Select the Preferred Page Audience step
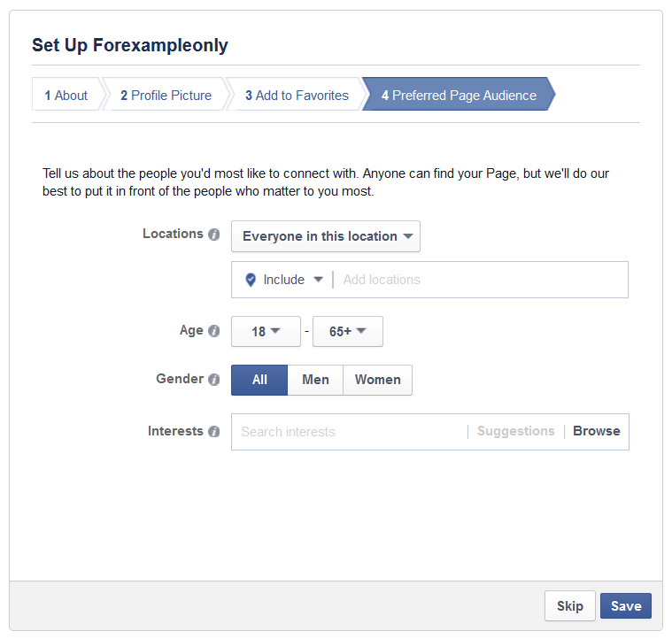 [459, 96]
